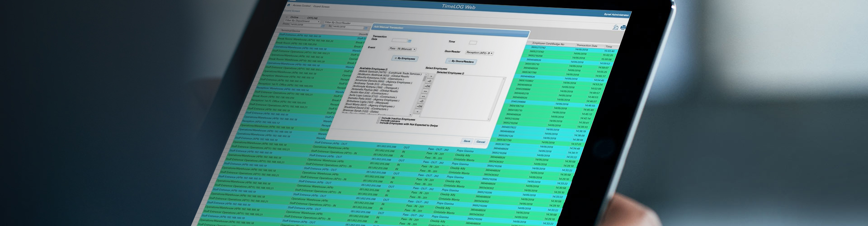Screen dimensions: 868x226
Task: Click the Time input field
Action: [472, 43]
